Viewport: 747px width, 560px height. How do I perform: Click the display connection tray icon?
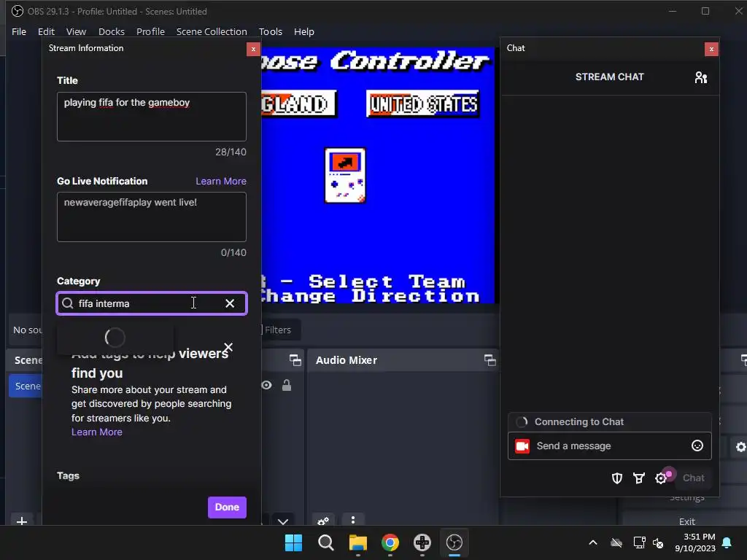tap(639, 542)
